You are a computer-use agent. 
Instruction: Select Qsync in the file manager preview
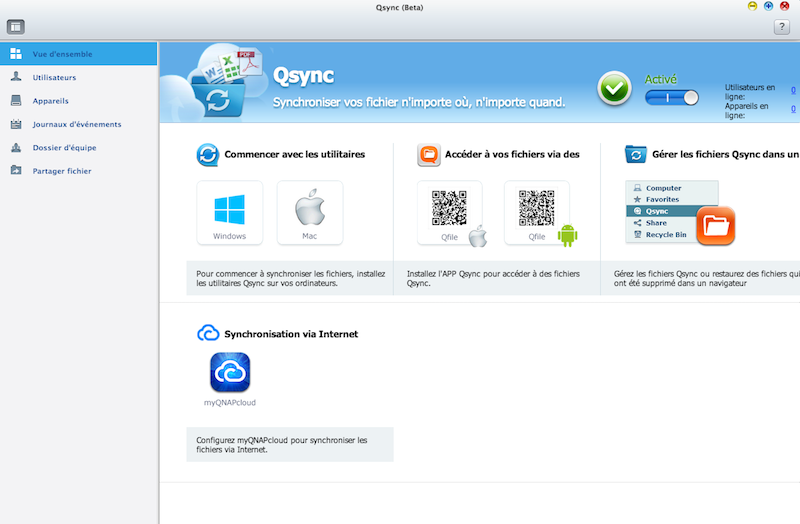point(662,211)
